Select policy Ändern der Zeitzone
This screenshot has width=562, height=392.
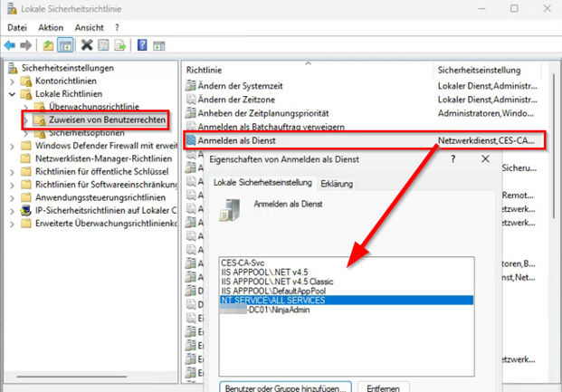236,100
